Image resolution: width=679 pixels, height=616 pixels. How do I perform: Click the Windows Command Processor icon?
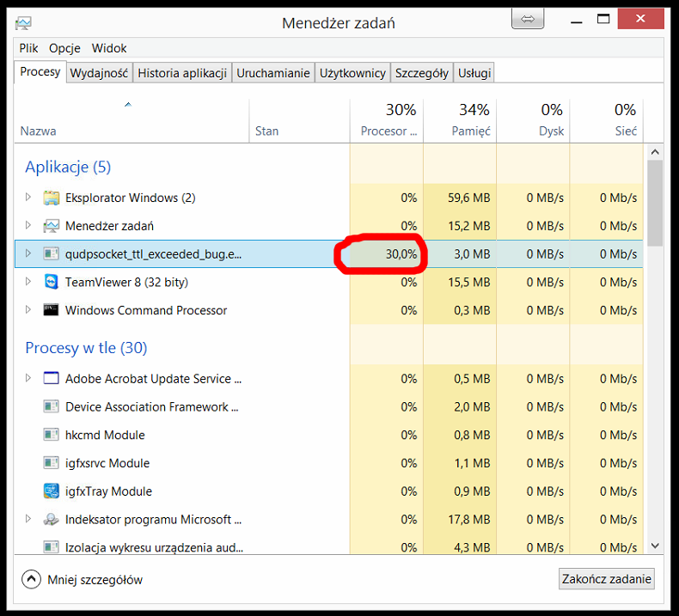point(51,310)
